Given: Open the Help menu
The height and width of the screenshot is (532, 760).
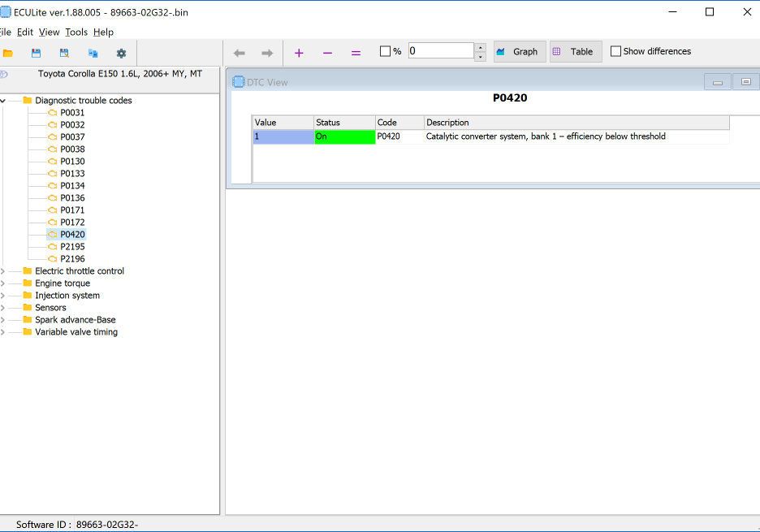Looking at the screenshot, I should click(x=103, y=32).
